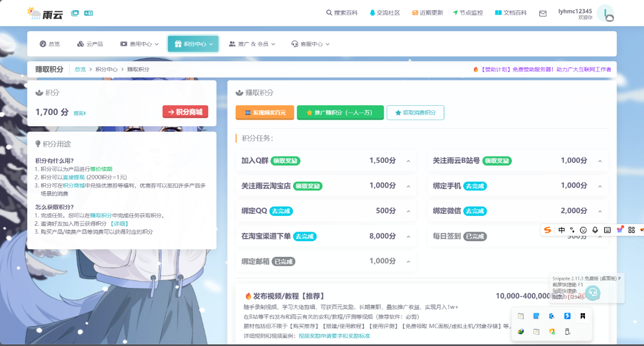Toggle the 中 Chinese input mode indicator
644x346 pixels.
(x=561, y=230)
